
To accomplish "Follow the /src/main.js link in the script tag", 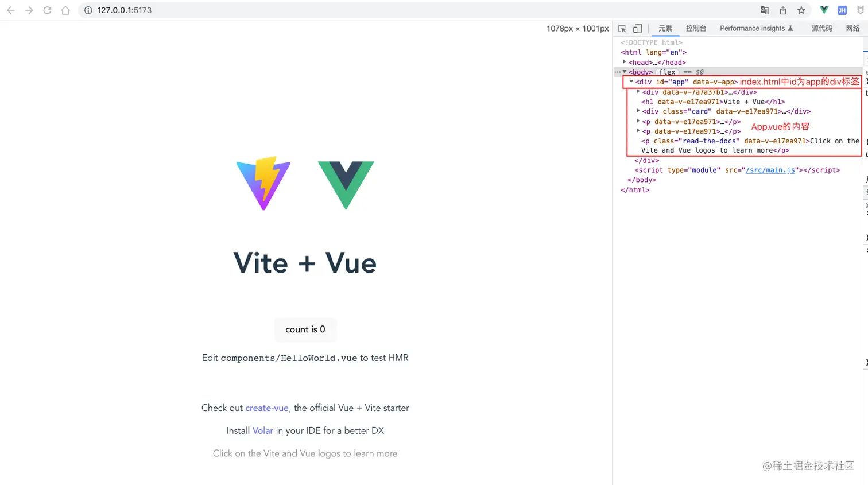I will point(770,170).
